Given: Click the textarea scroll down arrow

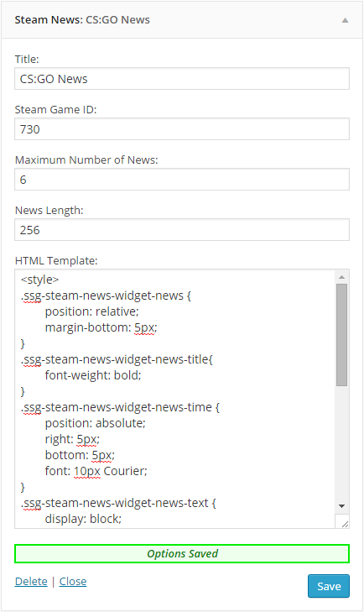Looking at the screenshot, I should point(341,506).
